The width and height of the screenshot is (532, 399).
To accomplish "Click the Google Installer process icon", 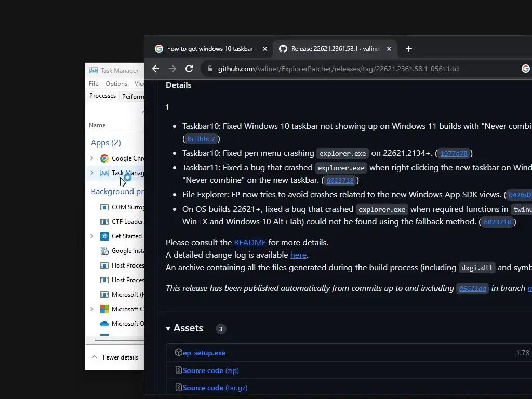I will [x=104, y=251].
